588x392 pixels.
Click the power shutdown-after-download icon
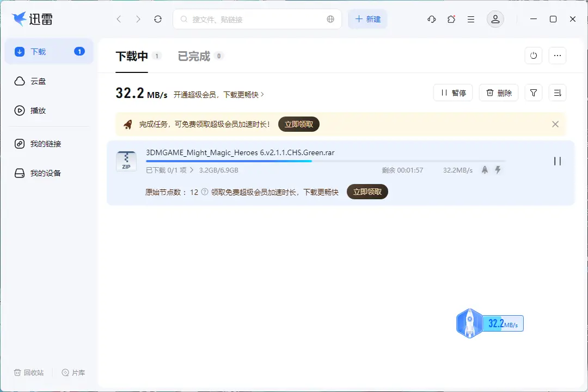pyautogui.click(x=534, y=56)
